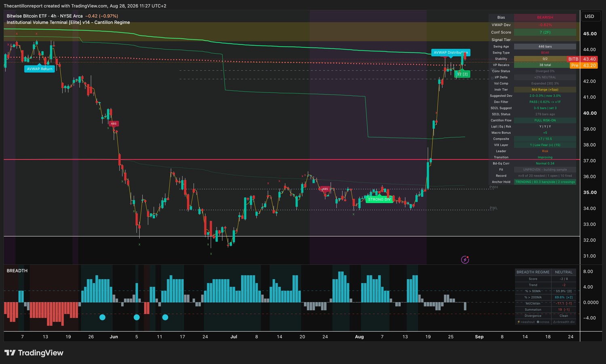This screenshot has width=606, height=364.
Task: Select the cross dot marker near Jun 5
Action: point(137,317)
